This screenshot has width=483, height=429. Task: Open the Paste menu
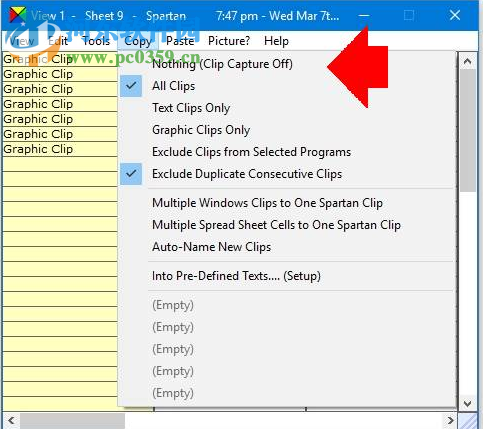180,41
